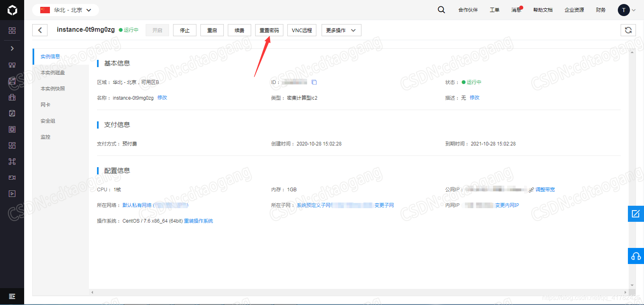Viewport: 644px width, 305px height.
Task: Click the 到期时间 value 2021-10-28 15:02:28
Action: pyautogui.click(x=493, y=144)
